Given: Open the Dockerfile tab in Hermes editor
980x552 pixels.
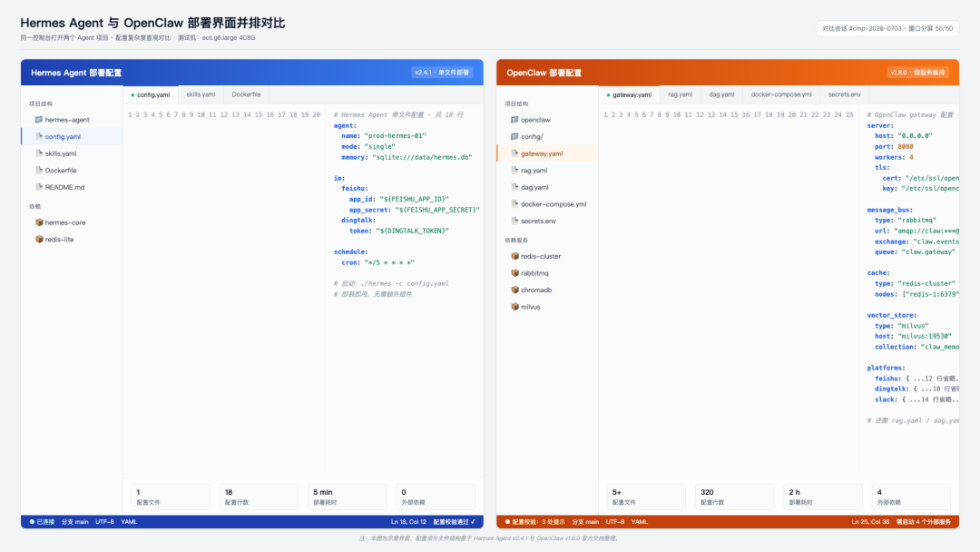Looking at the screenshot, I should (x=246, y=94).
